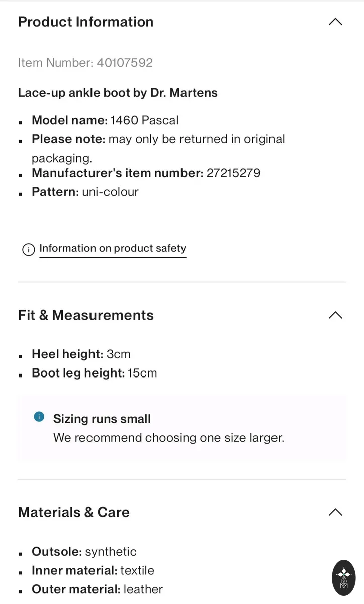This screenshot has height=604, width=364.
Task: Click the one size larger recommendation text
Action: pos(169,438)
